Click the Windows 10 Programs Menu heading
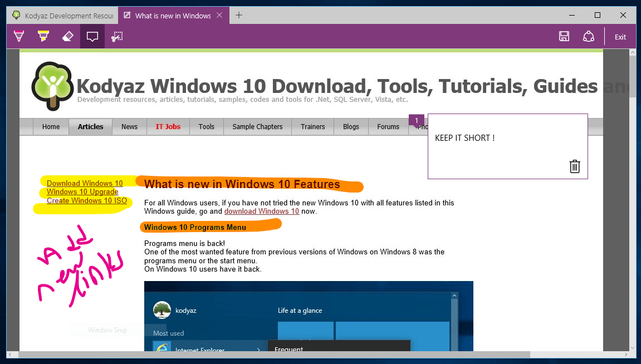641x364 pixels. (195, 227)
